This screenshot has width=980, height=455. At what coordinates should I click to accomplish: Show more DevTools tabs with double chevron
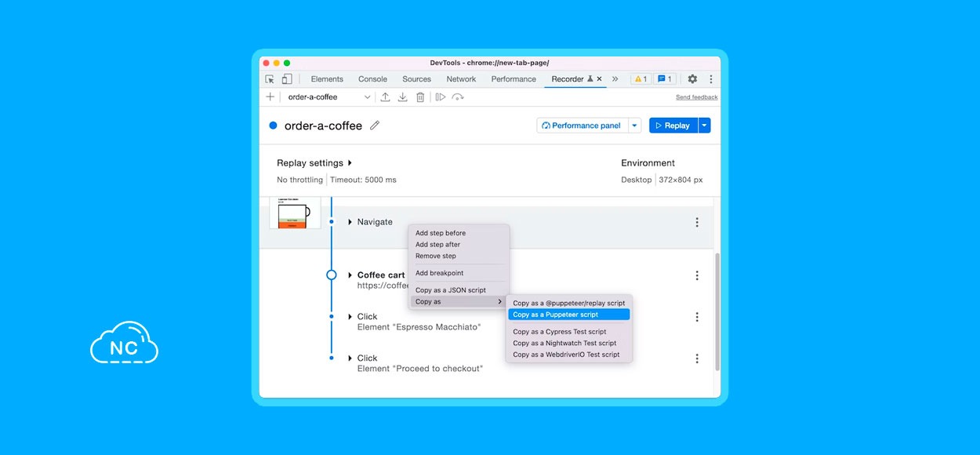pyautogui.click(x=615, y=79)
